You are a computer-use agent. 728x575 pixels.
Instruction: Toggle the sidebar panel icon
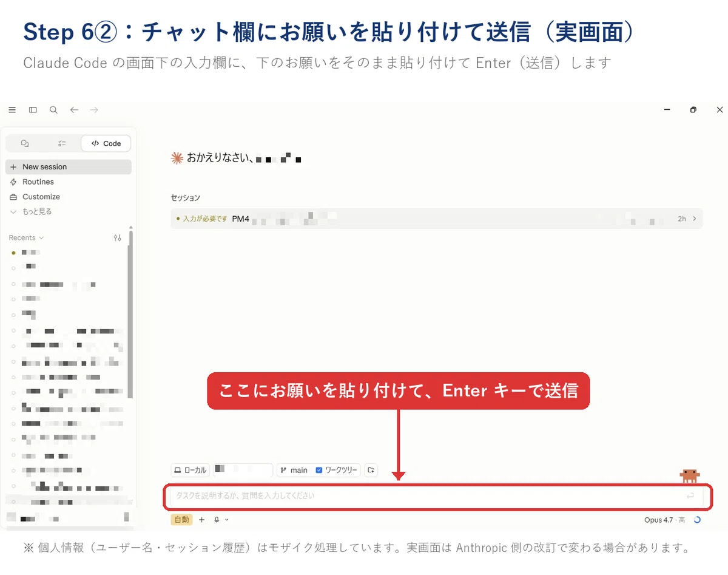point(33,110)
